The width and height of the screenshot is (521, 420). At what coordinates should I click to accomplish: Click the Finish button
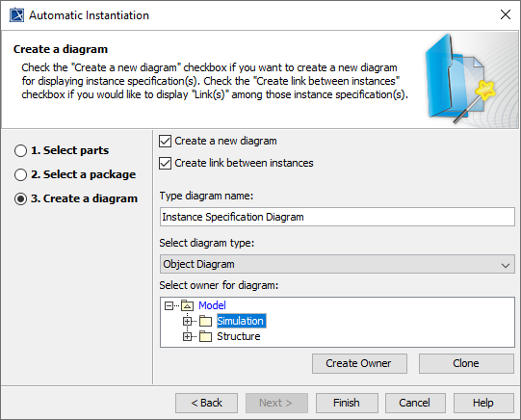(347, 403)
